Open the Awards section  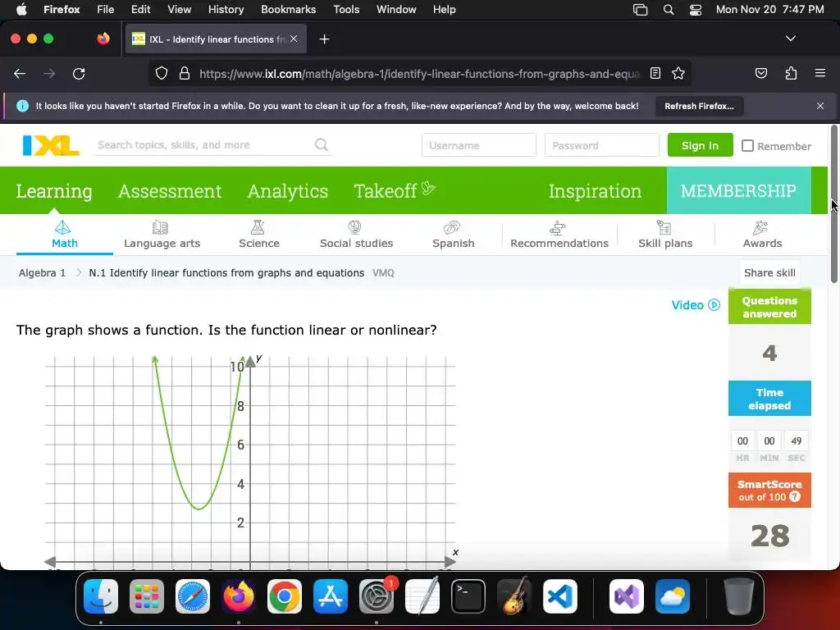(x=762, y=234)
